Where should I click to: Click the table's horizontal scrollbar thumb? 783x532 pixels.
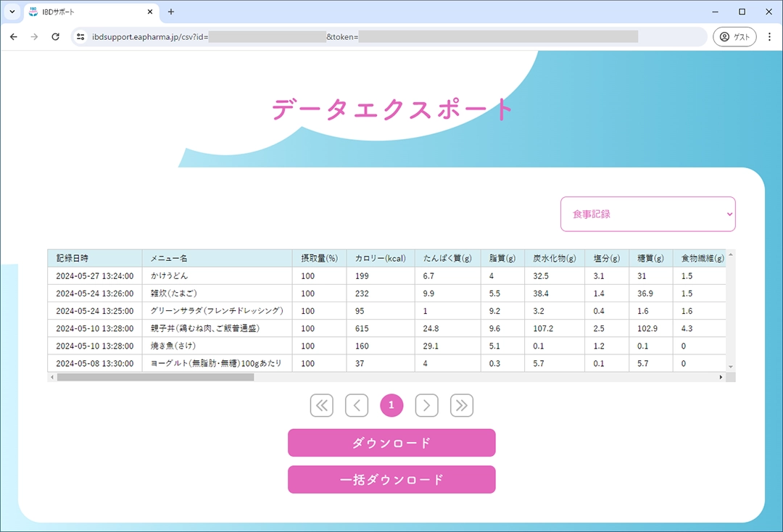[x=155, y=378]
